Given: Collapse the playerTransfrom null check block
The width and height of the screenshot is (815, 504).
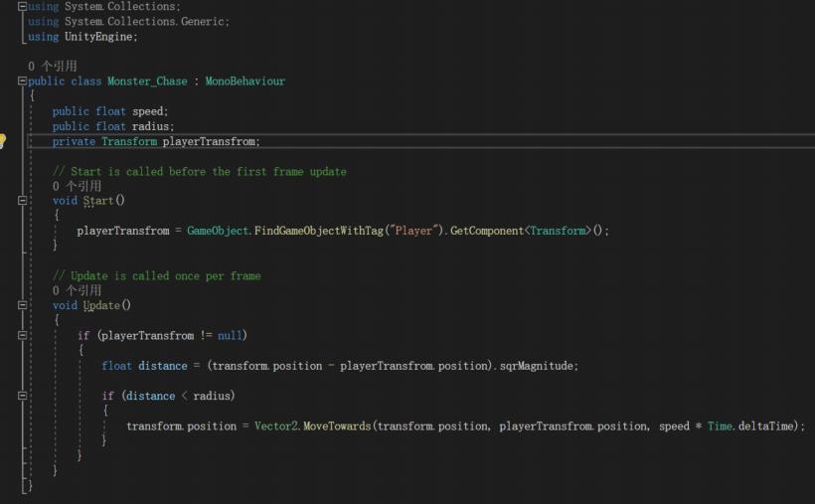Looking at the screenshot, I should pyautogui.click(x=22, y=335).
